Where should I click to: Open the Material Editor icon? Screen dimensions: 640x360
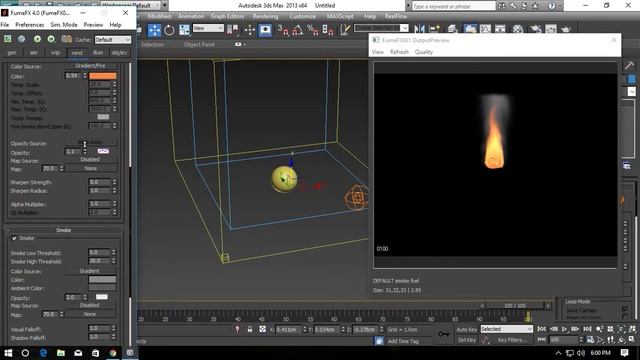click(518, 29)
